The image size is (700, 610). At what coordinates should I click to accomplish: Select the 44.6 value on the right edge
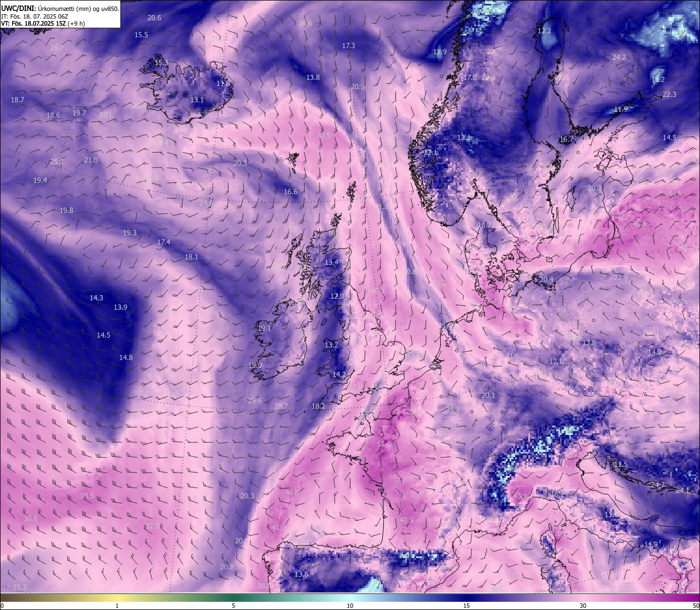click(675, 193)
